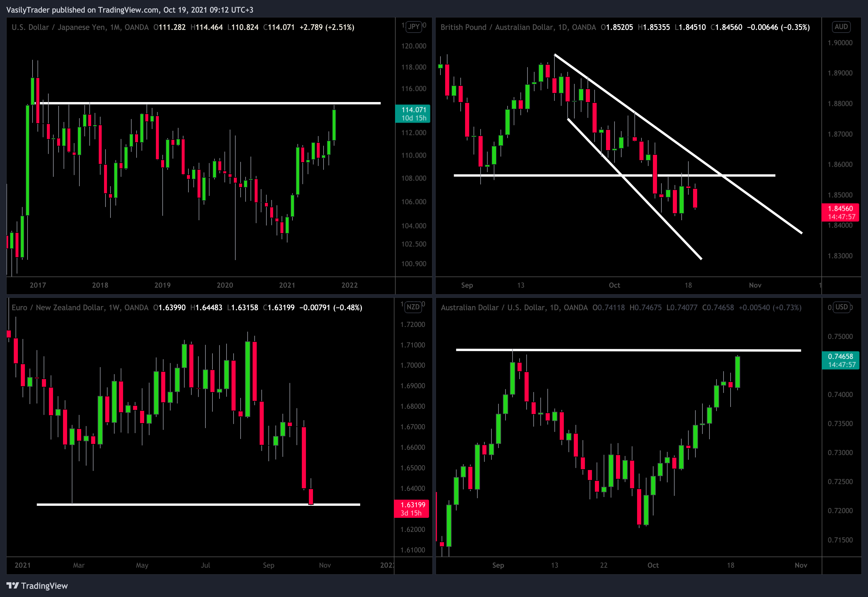Click the −0.00646 (−0.35%) change value

pyautogui.click(x=779, y=27)
